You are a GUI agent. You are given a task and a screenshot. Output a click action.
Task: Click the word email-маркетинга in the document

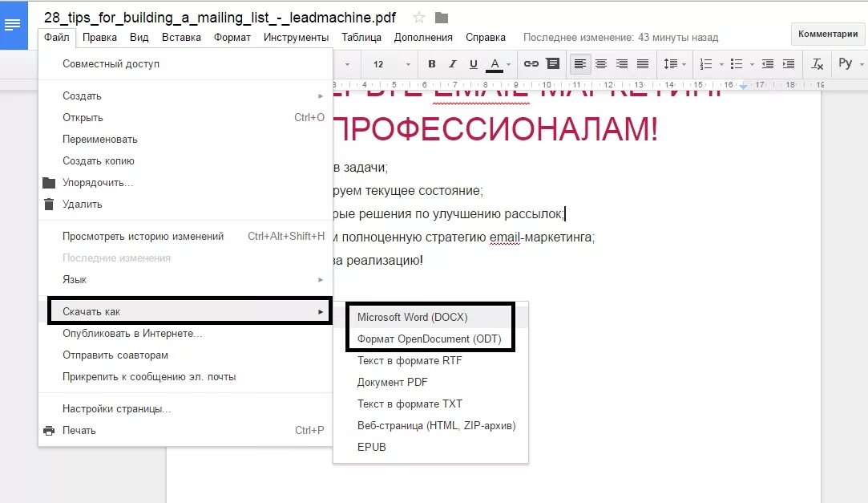point(541,237)
